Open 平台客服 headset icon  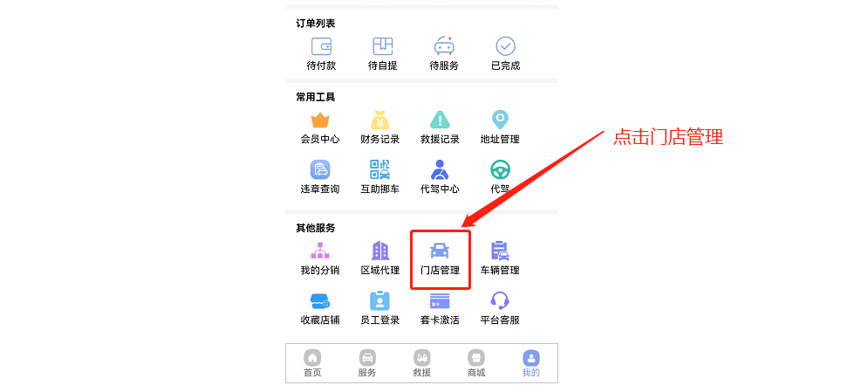click(500, 300)
